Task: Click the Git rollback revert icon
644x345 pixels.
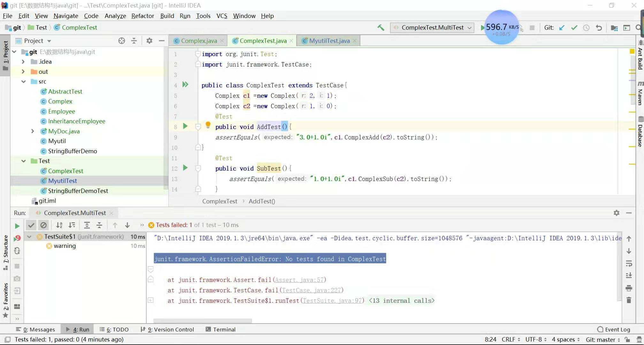Action: click(599, 28)
